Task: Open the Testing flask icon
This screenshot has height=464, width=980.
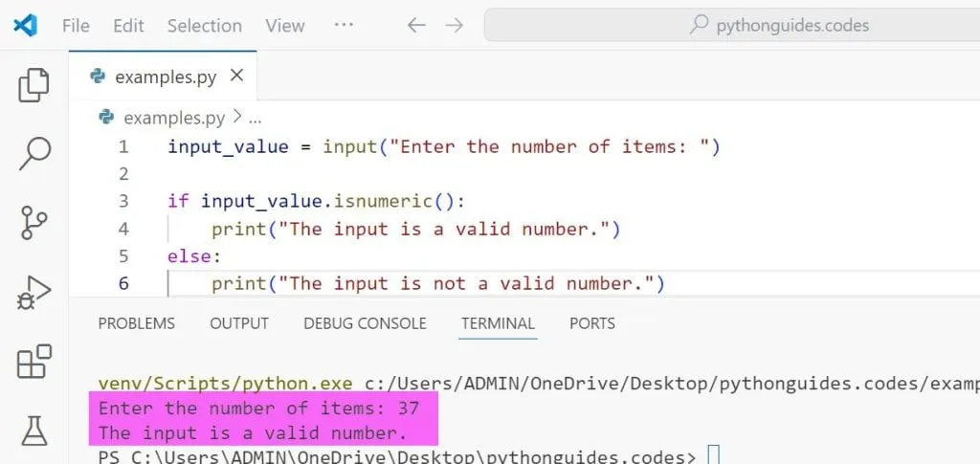Action: (34, 431)
